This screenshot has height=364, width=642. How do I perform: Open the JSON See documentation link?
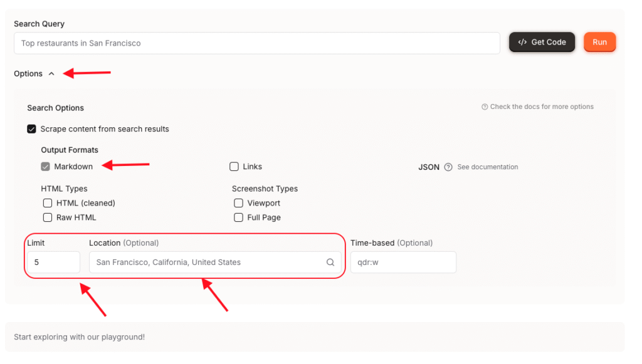[487, 167]
